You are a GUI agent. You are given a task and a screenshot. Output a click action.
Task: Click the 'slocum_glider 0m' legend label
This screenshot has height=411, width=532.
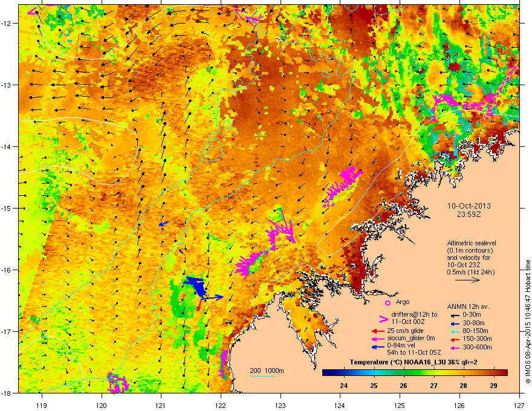click(411, 338)
